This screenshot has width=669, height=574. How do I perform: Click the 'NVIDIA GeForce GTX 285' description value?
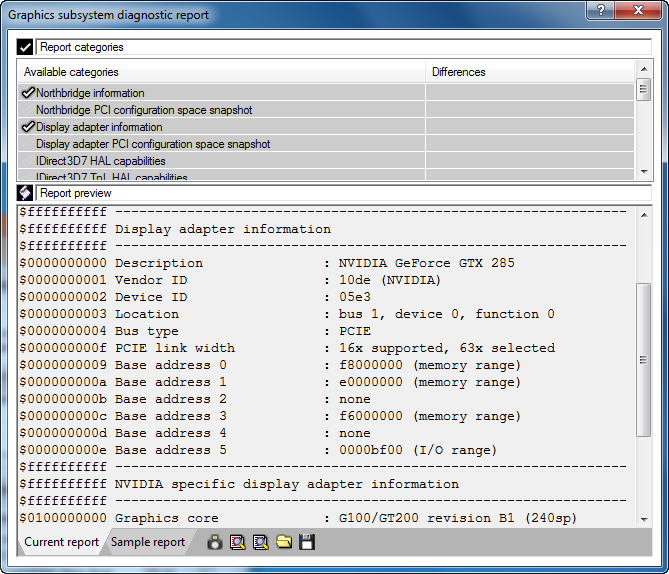(427, 263)
